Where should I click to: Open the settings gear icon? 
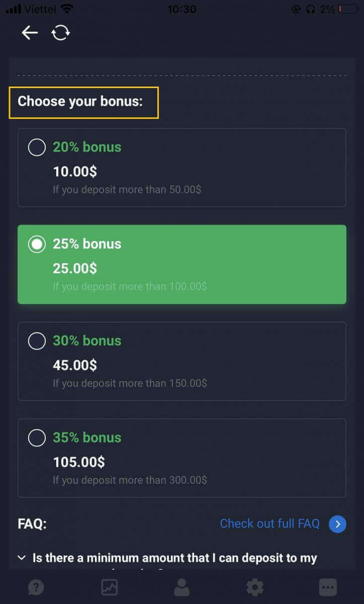tap(254, 587)
